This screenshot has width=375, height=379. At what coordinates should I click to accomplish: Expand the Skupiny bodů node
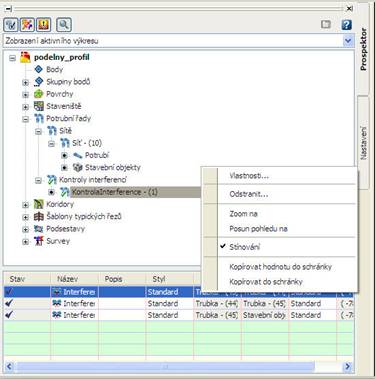pyautogui.click(x=25, y=82)
